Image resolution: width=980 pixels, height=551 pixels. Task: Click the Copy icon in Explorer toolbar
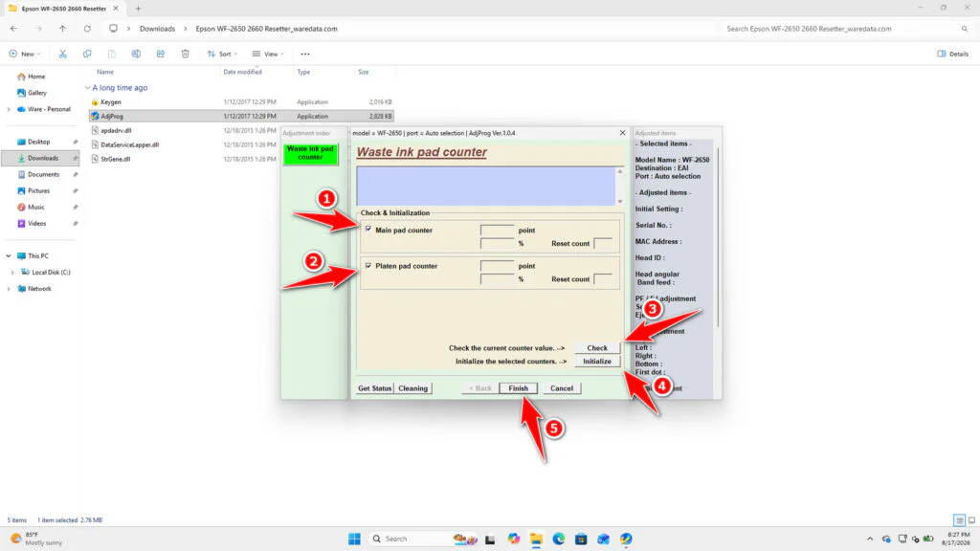pos(87,54)
